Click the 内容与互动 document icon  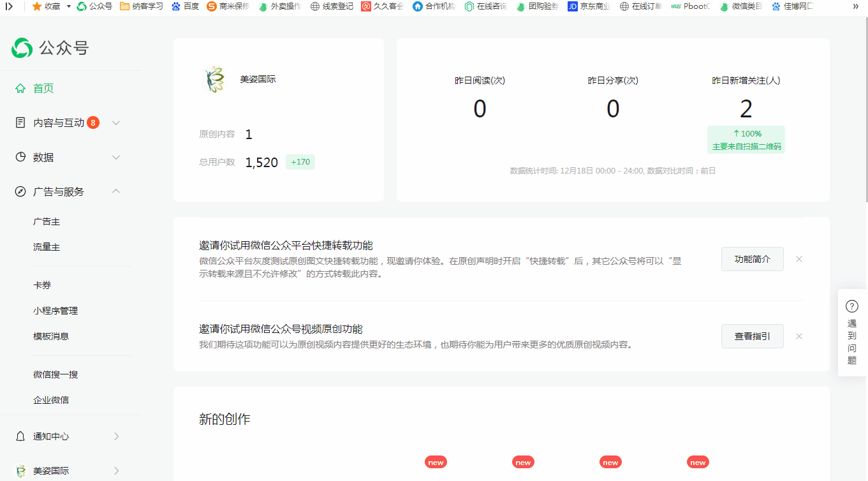click(19, 122)
